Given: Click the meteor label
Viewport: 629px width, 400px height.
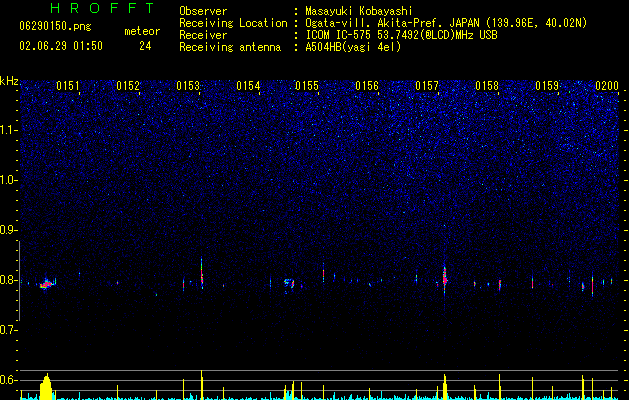Looking at the screenshot, I should [x=142, y=31].
